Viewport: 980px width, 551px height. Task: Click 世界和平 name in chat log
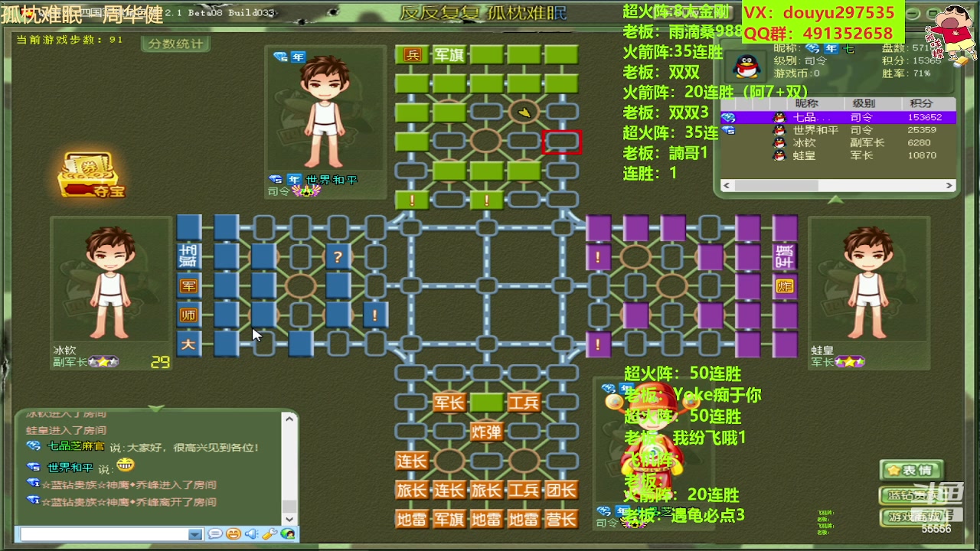(x=70, y=468)
